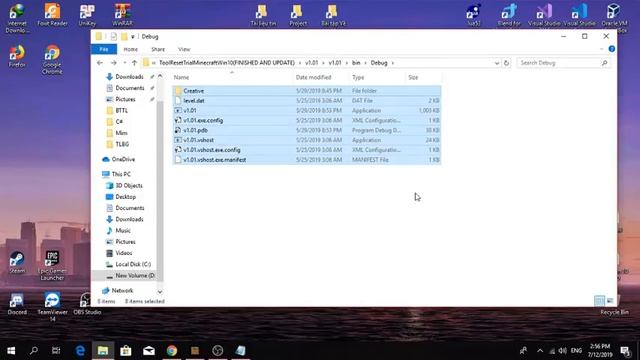The height and width of the screenshot is (360, 640).
Task: Open Google Chrome desktop shortcut
Action: click(x=52, y=60)
